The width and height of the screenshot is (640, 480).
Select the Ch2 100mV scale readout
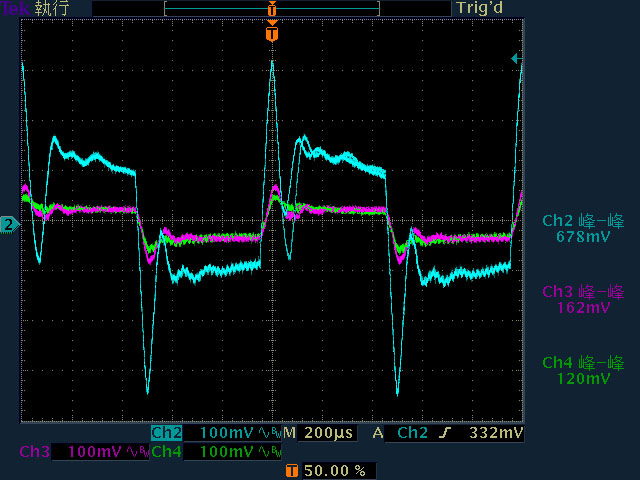pos(227,433)
